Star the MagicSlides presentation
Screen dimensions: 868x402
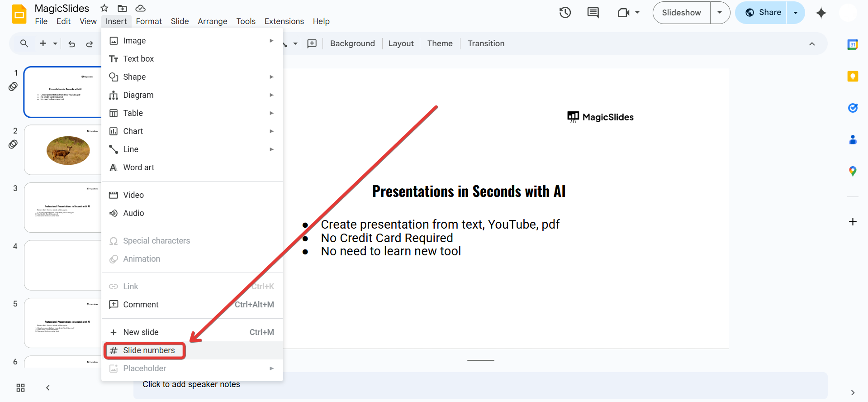104,8
